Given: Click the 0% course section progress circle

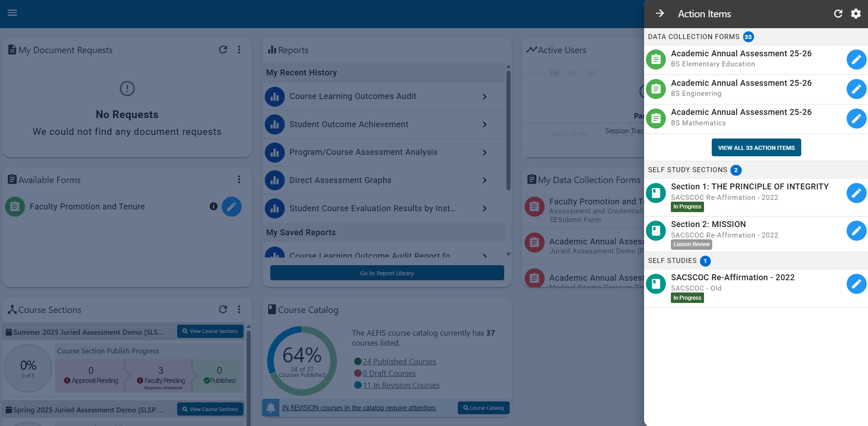Looking at the screenshot, I should [28, 369].
